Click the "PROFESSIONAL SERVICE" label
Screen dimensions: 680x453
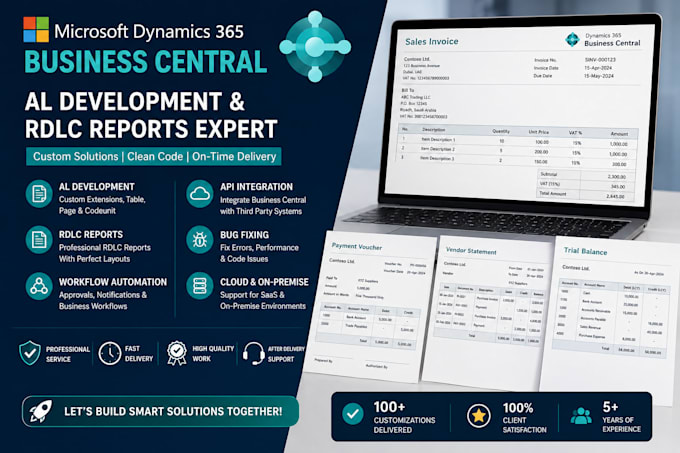[68, 354]
